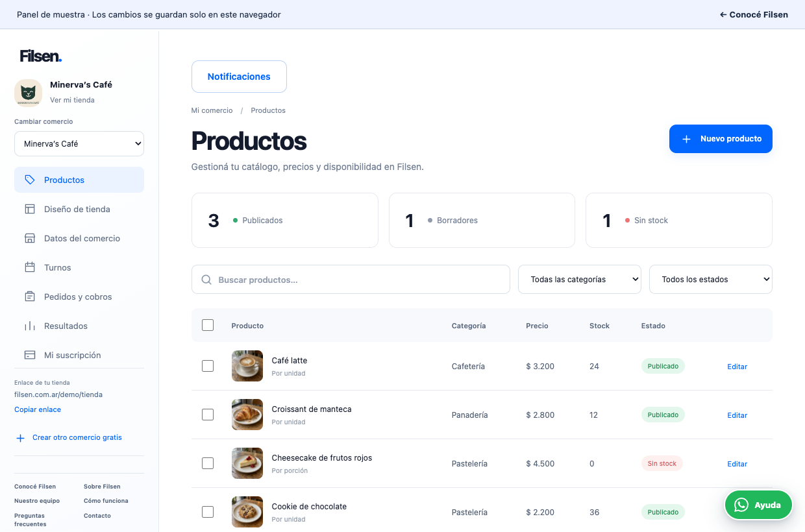Open the Ayuda WhatsApp help button
This screenshot has width=805, height=532.
(758, 505)
